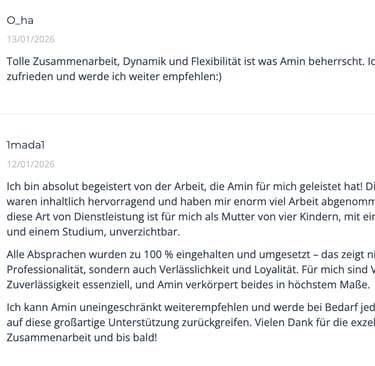Click the divider line between the two reviews
The image size is (375, 366).
coord(187,114)
